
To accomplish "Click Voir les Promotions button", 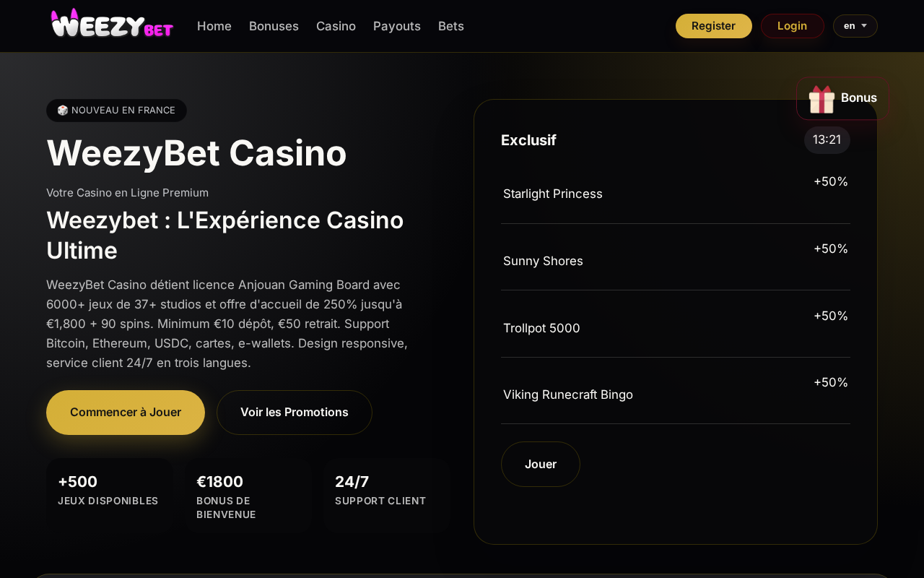I will click(x=295, y=413).
